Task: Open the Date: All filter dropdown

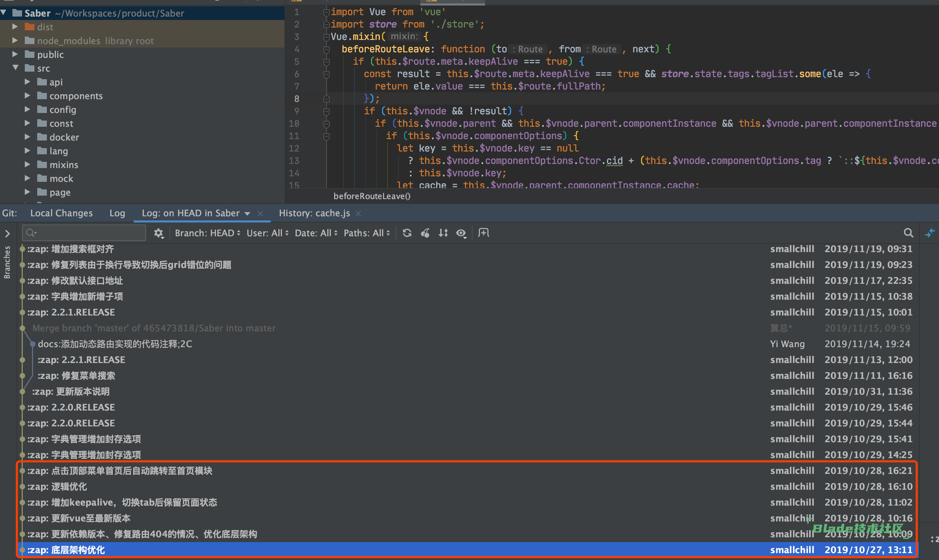Action: tap(316, 233)
